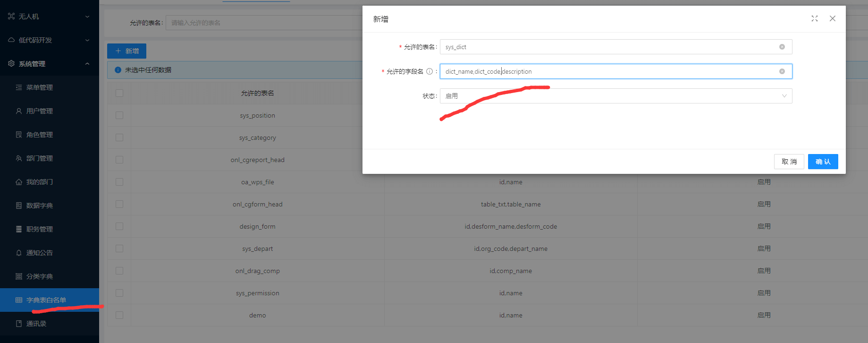Close the 新增 dialog with the X
This screenshot has width=868, height=343.
point(833,18)
